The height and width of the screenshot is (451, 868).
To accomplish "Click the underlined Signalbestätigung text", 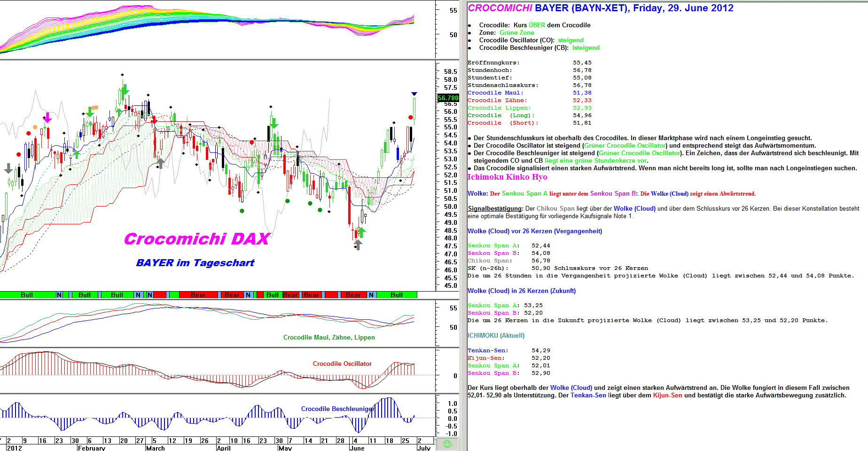I will pos(495,208).
